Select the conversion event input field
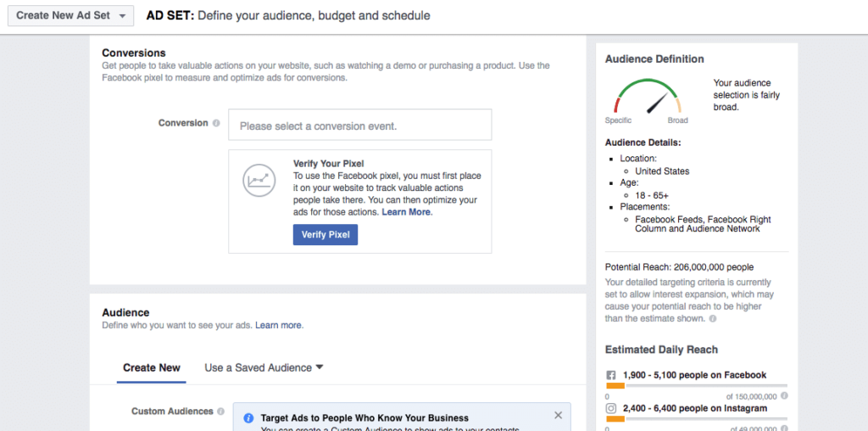This screenshot has width=868, height=431. click(359, 125)
